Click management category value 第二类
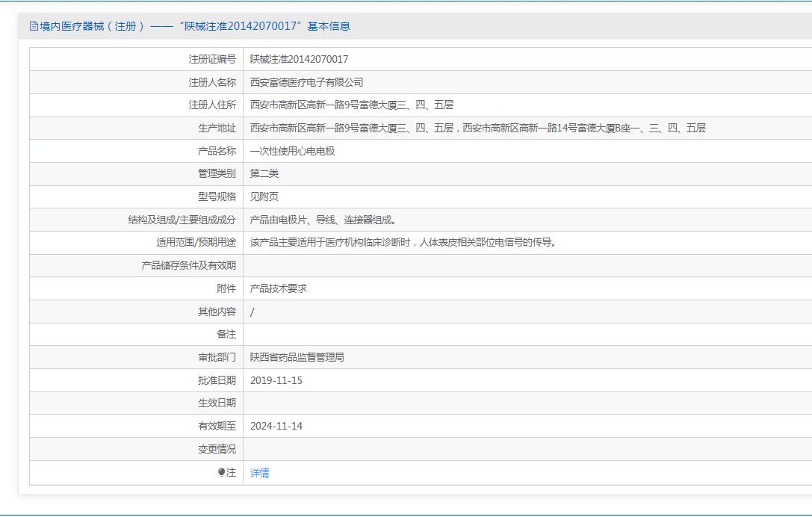 pyautogui.click(x=264, y=173)
